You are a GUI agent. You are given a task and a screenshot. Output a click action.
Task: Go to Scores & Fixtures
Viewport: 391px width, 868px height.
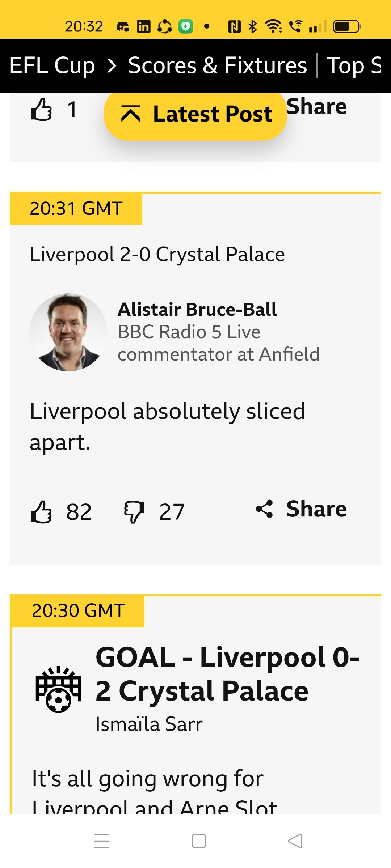(217, 65)
